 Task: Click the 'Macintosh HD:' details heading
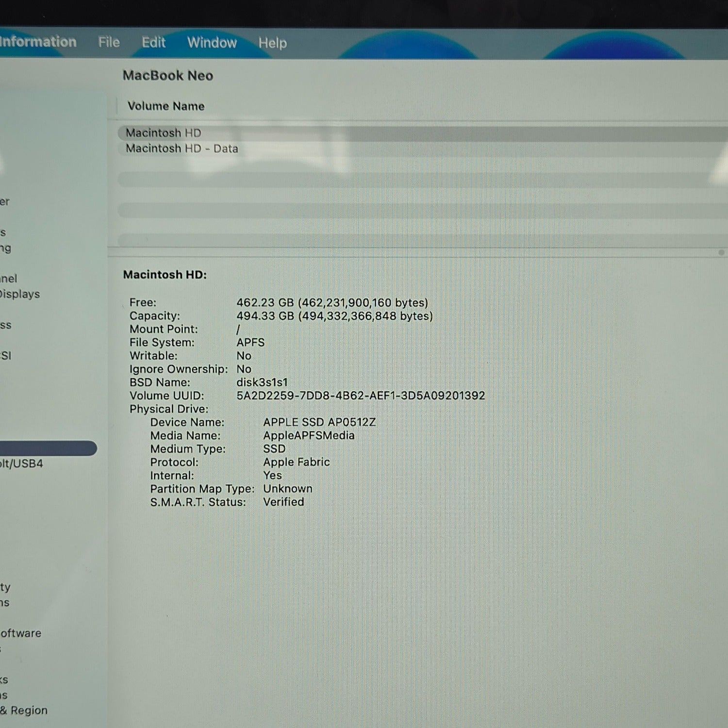pyautogui.click(x=165, y=275)
